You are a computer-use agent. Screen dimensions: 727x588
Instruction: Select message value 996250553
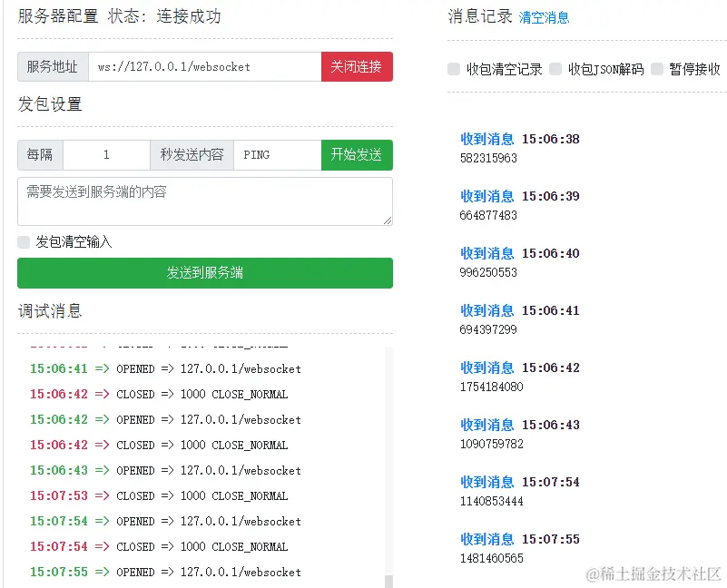coord(488,272)
